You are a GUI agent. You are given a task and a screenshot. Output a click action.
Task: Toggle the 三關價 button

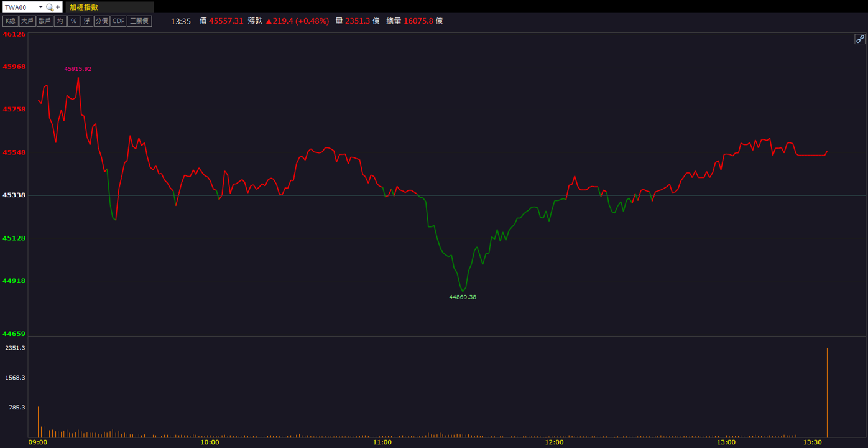139,21
